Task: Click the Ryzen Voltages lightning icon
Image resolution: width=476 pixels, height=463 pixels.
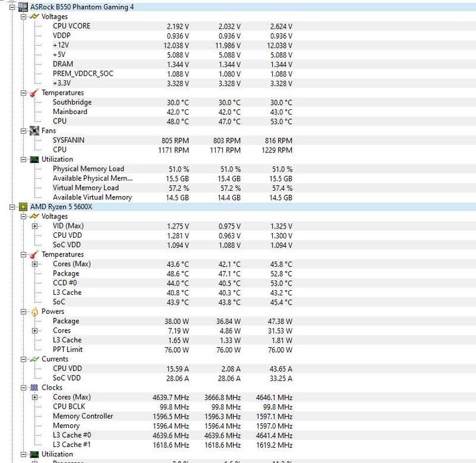Action: point(34,217)
